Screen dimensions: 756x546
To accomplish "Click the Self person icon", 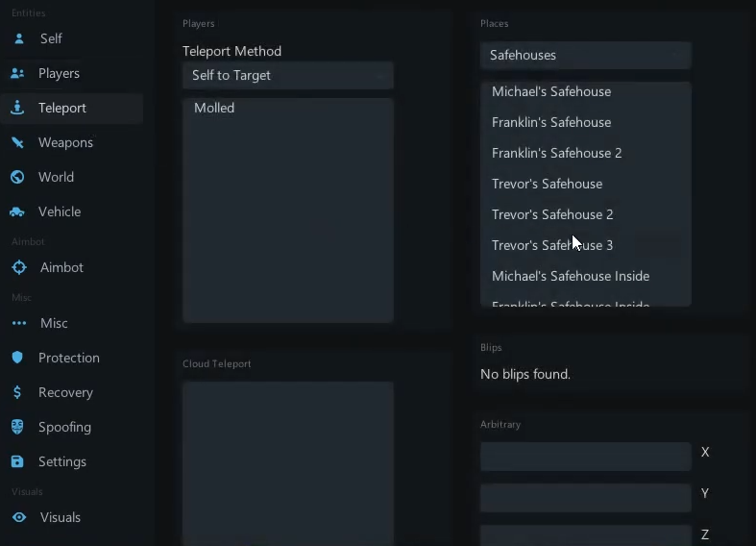I will click(19, 38).
